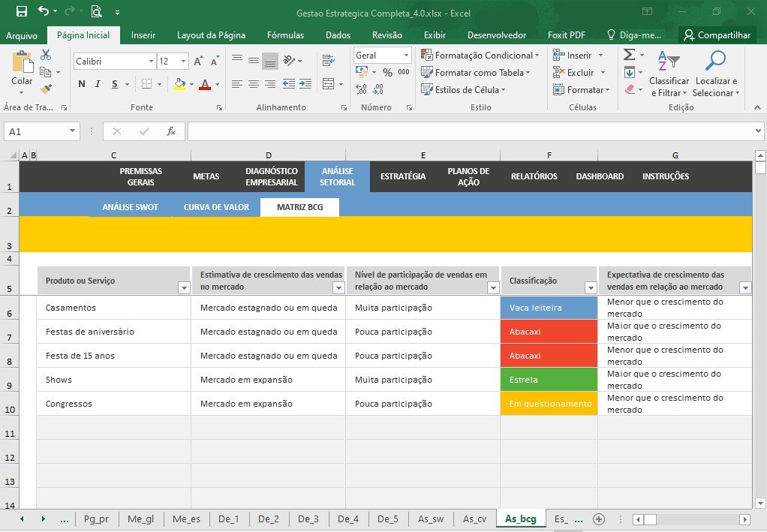Open the Classificação column filter dropdown
The height and width of the screenshot is (532, 767).
591,288
